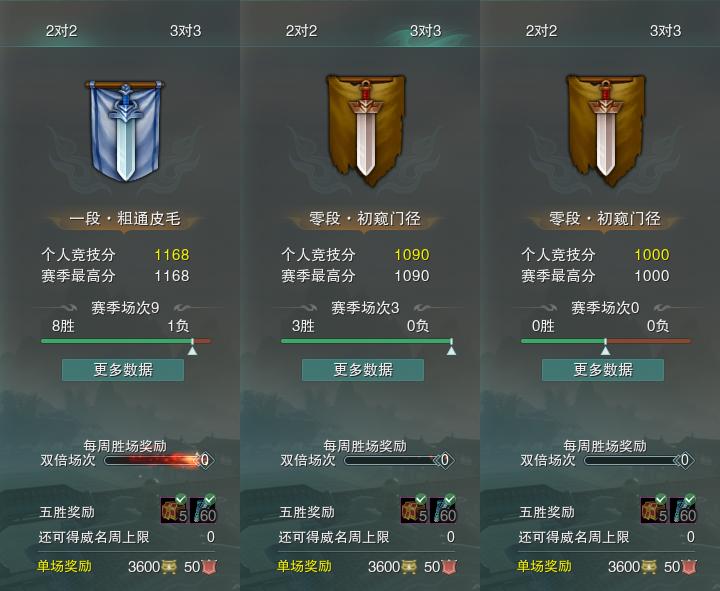Click the left panel's blue 60 reward item

tap(203, 510)
